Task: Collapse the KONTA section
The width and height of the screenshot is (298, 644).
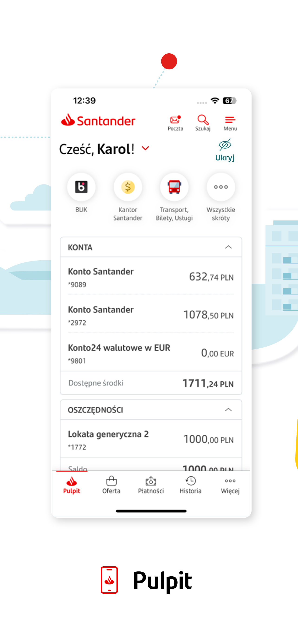Action: 228,247
